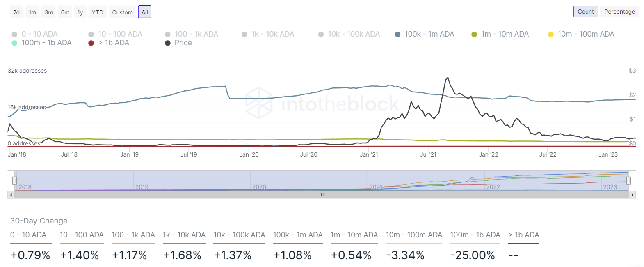Select the 1k - 10k ADA legend marker
This screenshot has height=267, width=644.
point(244,34)
